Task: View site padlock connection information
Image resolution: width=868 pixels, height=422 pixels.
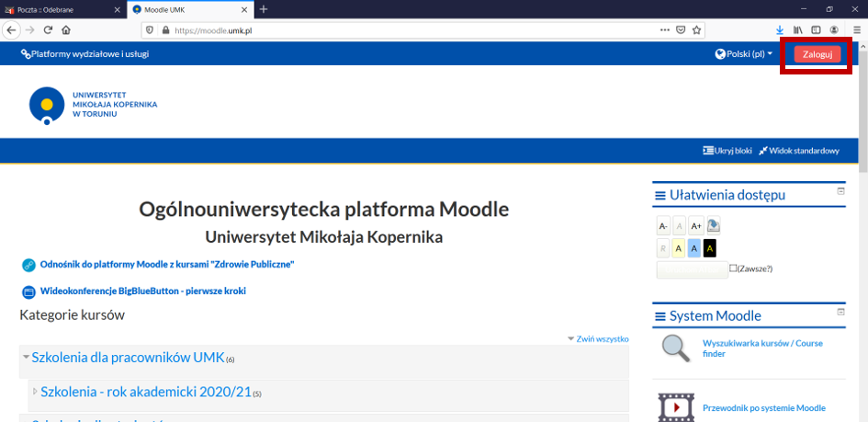Action: coord(164,30)
